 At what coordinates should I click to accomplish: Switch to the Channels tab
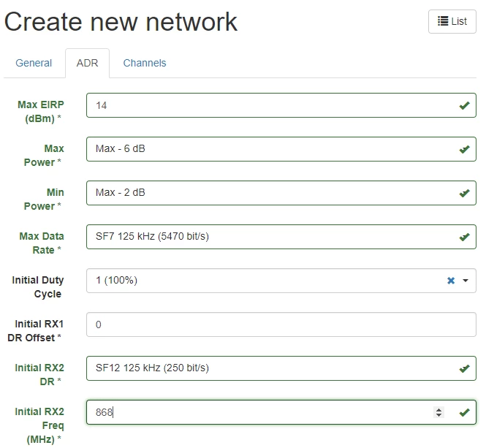145,63
